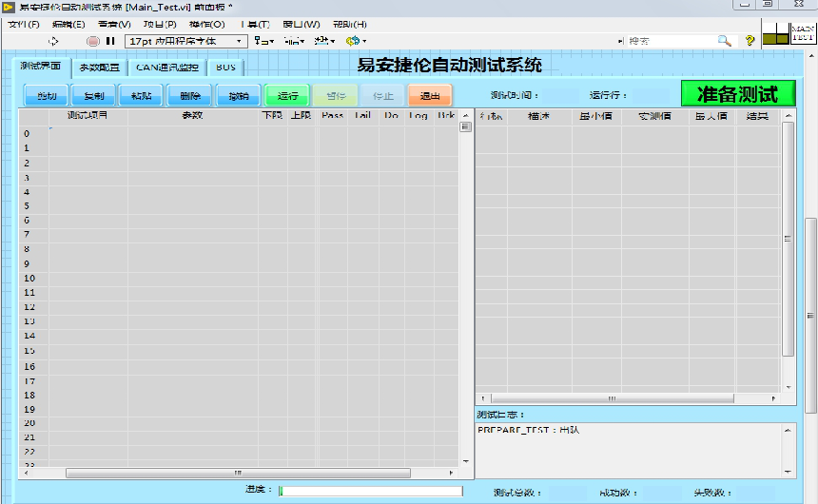The height and width of the screenshot is (504, 818).
Task: Open the 窗口(W) menu
Action: (x=301, y=25)
